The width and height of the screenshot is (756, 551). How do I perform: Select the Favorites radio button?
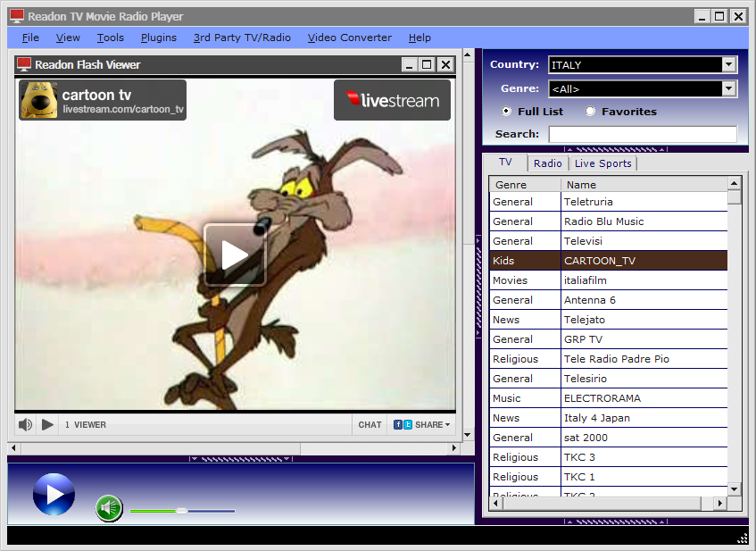590,112
